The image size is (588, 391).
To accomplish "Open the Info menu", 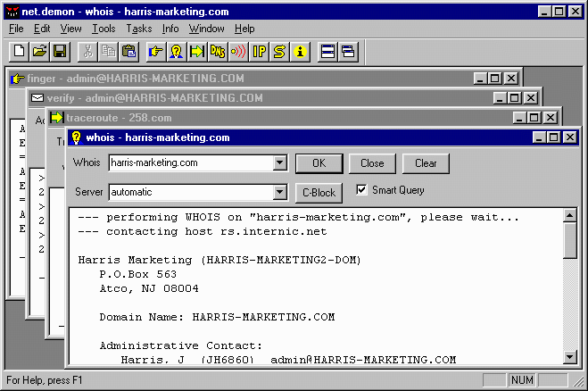I will coord(170,29).
